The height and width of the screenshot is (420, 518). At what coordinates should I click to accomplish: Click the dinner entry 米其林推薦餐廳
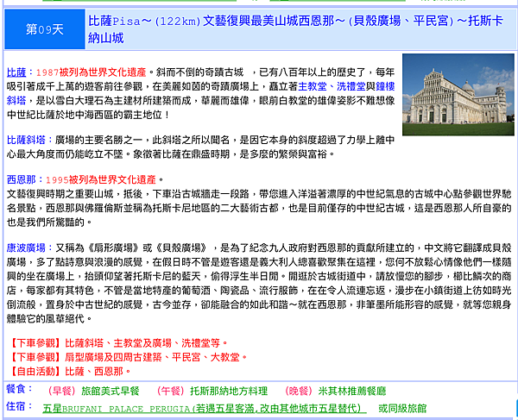click(352, 391)
